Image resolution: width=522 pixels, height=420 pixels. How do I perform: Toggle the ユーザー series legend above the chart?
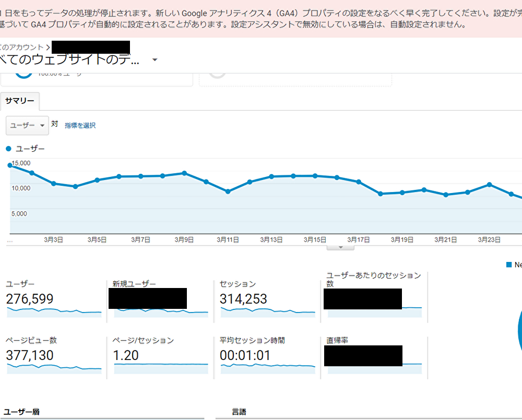click(23, 149)
